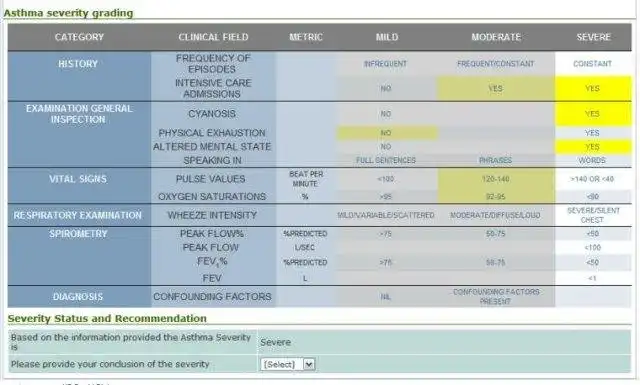This screenshot has height=385, width=640.
Task: Select the 50-75 cell for peak flow%
Action: click(x=496, y=234)
